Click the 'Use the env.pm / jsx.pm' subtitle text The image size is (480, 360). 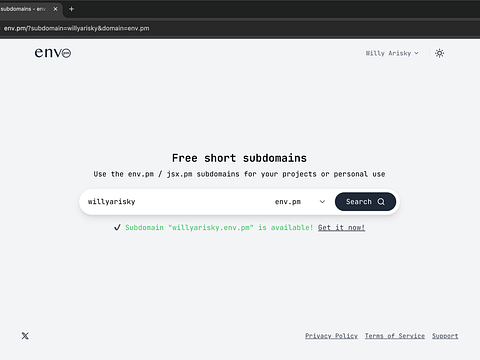(x=239, y=174)
